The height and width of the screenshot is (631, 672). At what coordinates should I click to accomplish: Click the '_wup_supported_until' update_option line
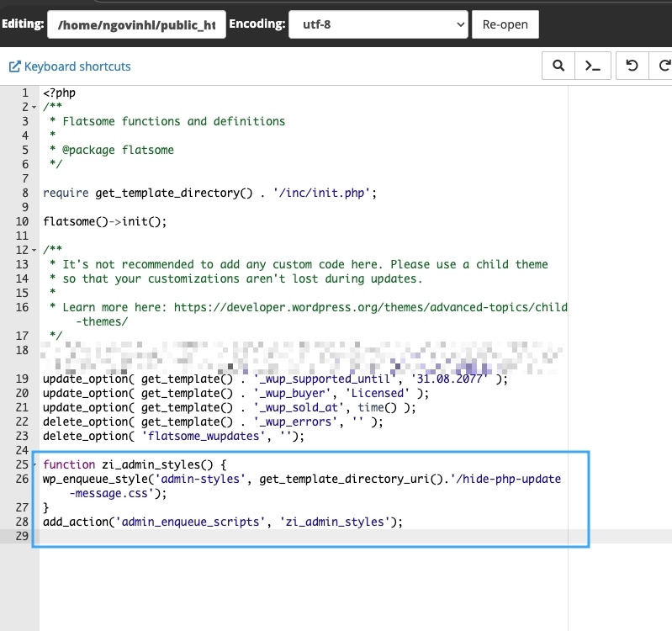275,379
